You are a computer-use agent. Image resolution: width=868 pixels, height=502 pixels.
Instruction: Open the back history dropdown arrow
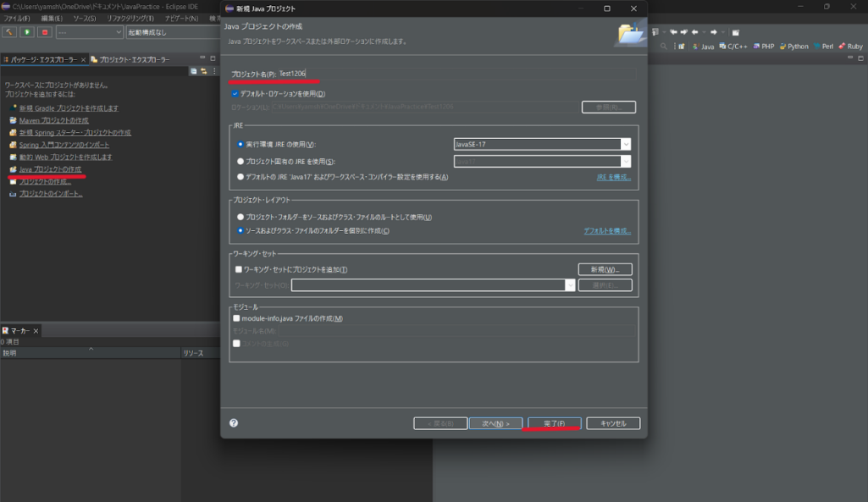704,32
